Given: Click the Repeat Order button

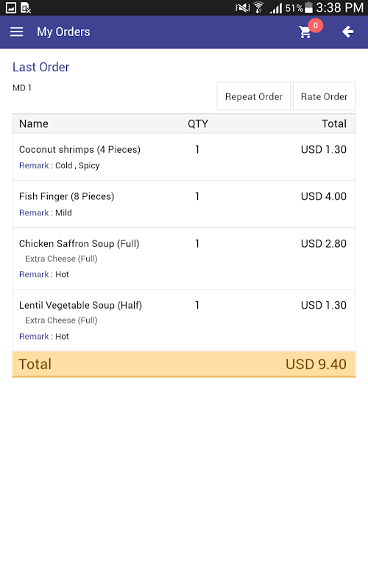Looking at the screenshot, I should [254, 96].
